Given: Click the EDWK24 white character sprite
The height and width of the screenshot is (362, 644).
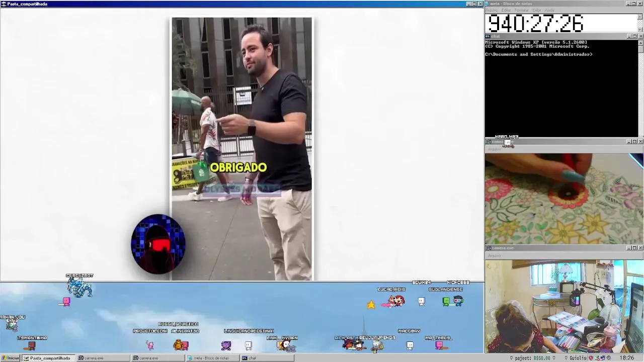Looking at the screenshot, I should 421,301.
